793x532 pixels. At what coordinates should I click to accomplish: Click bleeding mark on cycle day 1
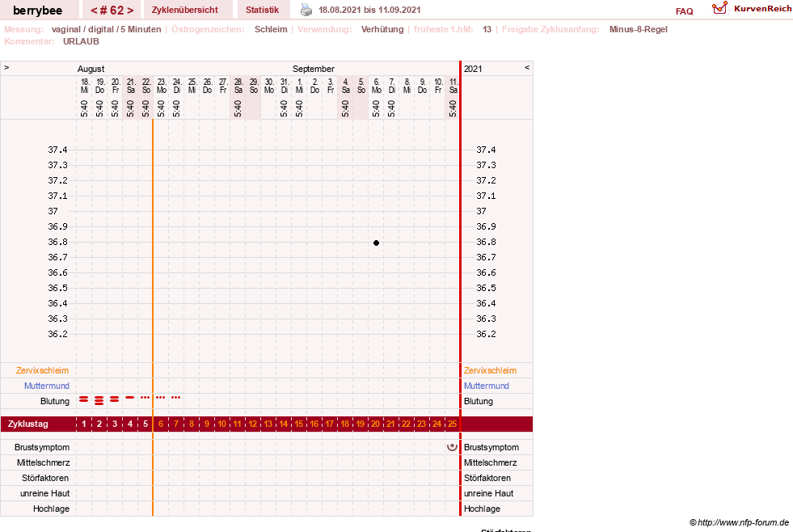84,399
